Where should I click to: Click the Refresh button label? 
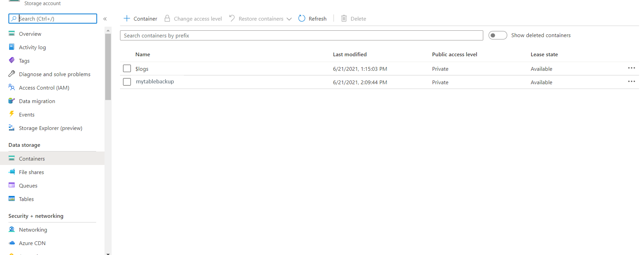coord(317,19)
